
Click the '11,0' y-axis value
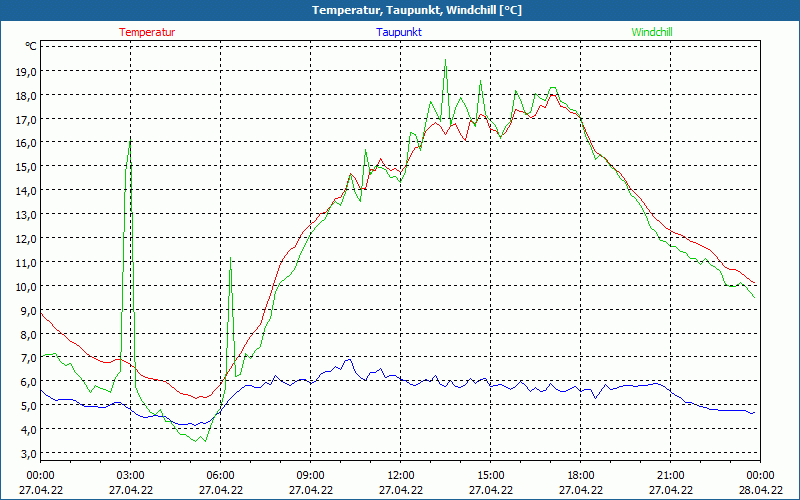pyautogui.click(x=27, y=263)
